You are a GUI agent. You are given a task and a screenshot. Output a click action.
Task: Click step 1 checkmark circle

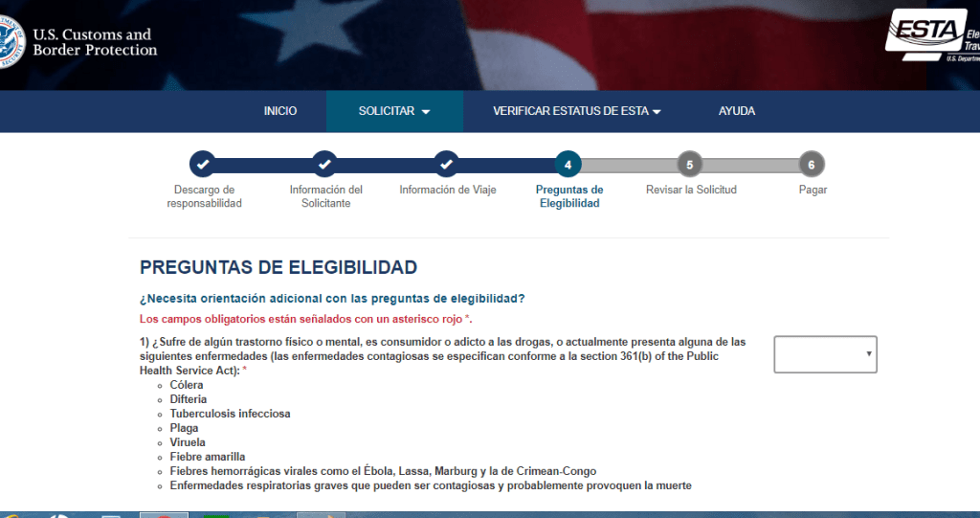coord(203,165)
